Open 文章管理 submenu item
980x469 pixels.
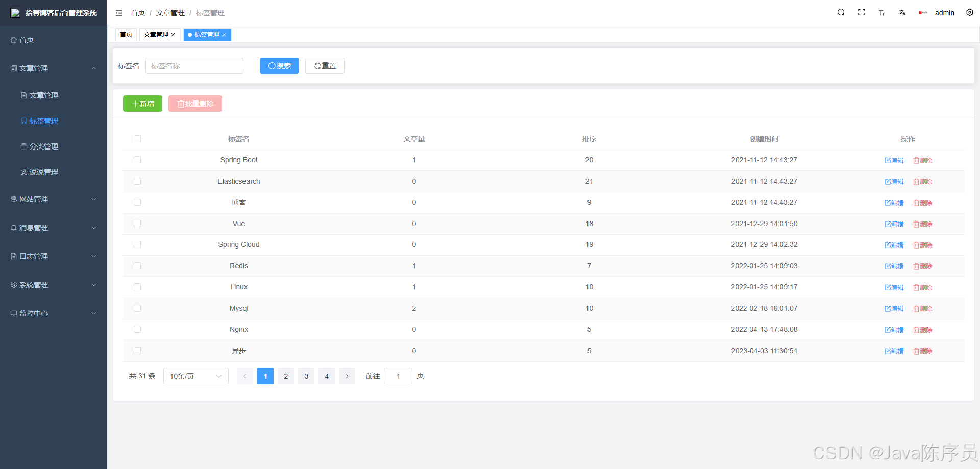tap(54, 95)
